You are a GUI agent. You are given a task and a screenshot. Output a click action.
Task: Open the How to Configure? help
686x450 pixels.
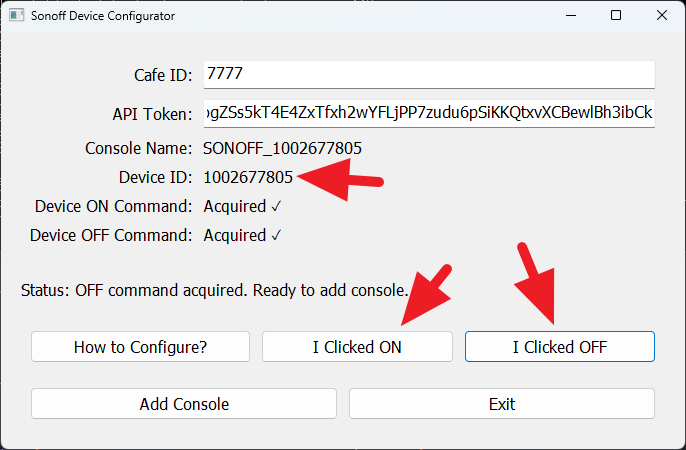(140, 347)
